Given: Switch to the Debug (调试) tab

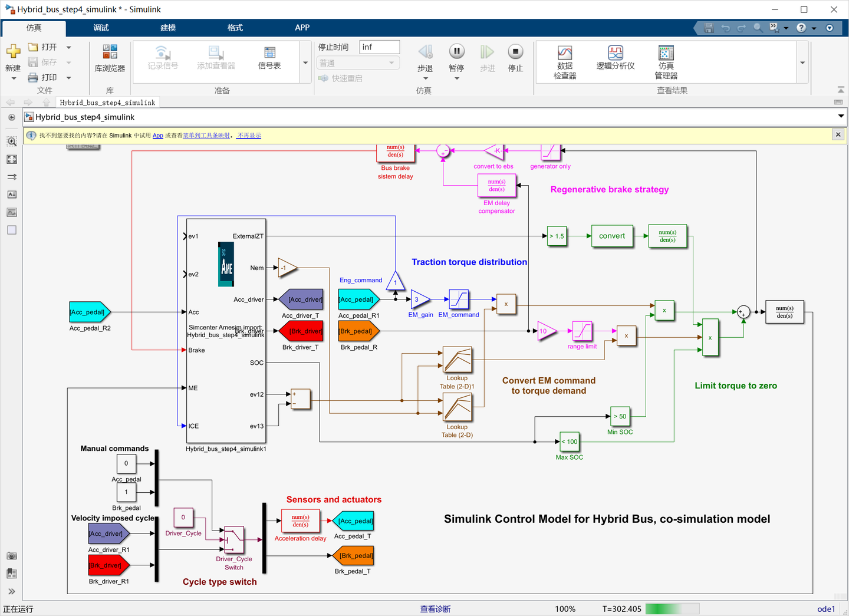Looking at the screenshot, I should [101, 28].
